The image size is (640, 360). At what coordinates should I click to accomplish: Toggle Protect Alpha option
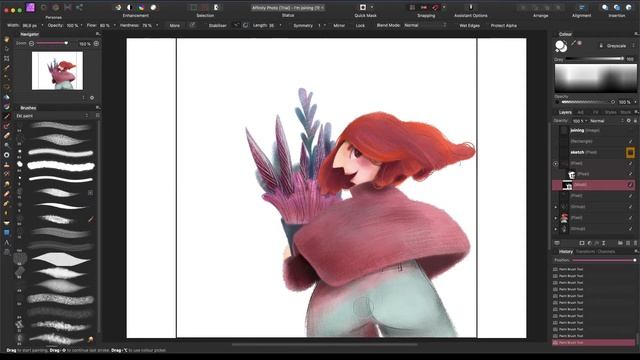click(503, 25)
